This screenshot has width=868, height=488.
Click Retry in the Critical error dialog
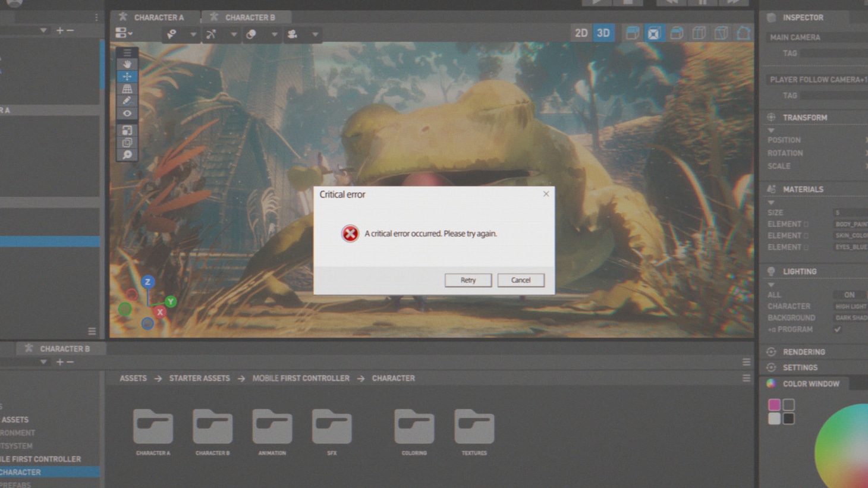coord(468,280)
